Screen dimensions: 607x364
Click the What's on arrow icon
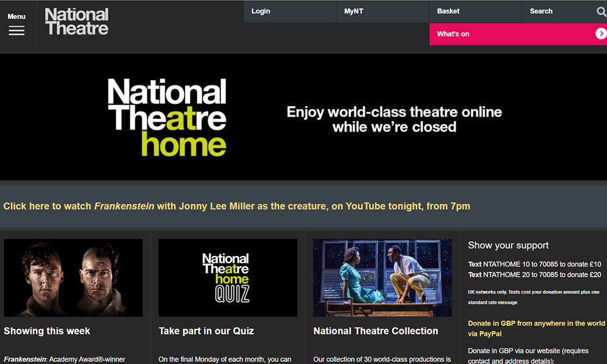coord(601,34)
